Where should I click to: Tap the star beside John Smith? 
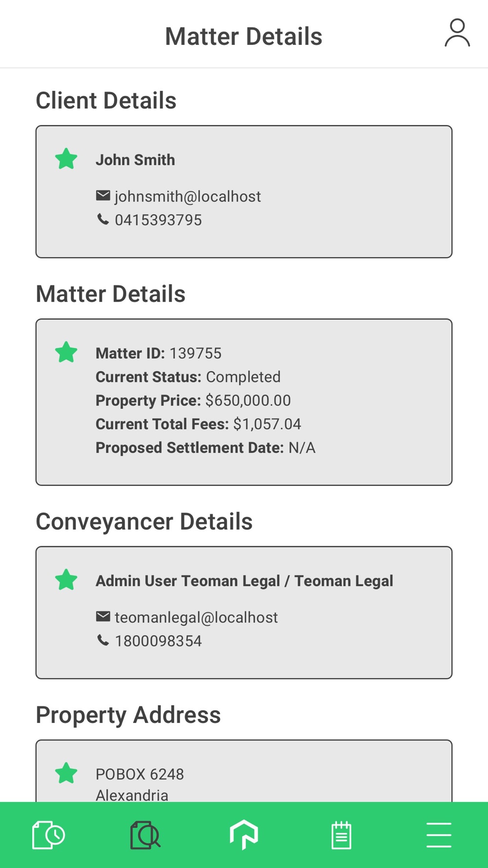point(66,159)
